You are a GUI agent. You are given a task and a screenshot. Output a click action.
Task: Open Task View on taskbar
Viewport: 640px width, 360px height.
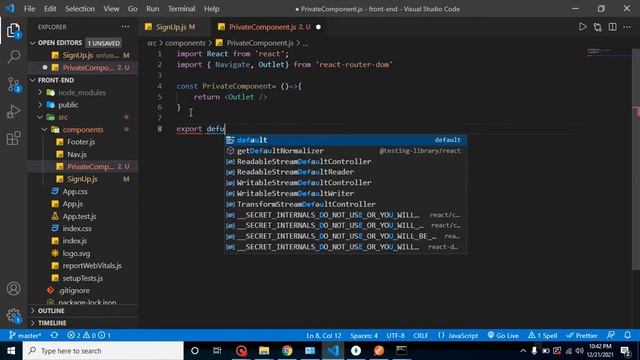217,351
